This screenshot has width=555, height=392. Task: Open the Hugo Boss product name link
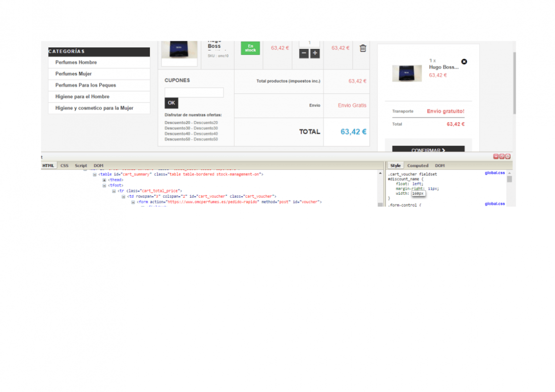click(x=214, y=45)
